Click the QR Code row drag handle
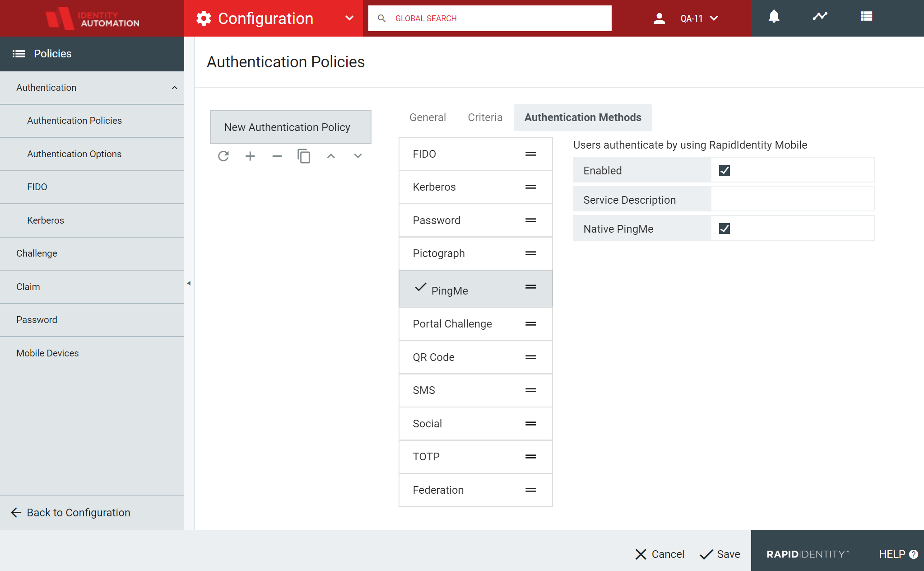 pos(531,357)
